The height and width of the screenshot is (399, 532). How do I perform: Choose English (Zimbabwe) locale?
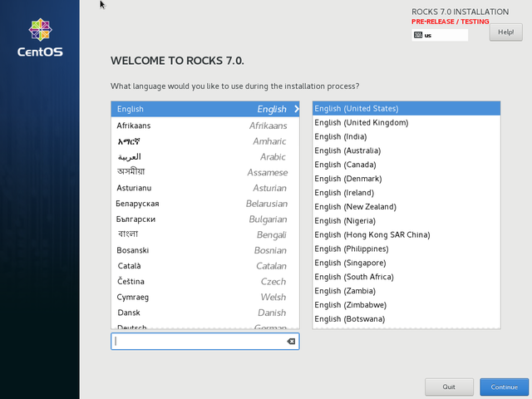[x=406, y=305]
